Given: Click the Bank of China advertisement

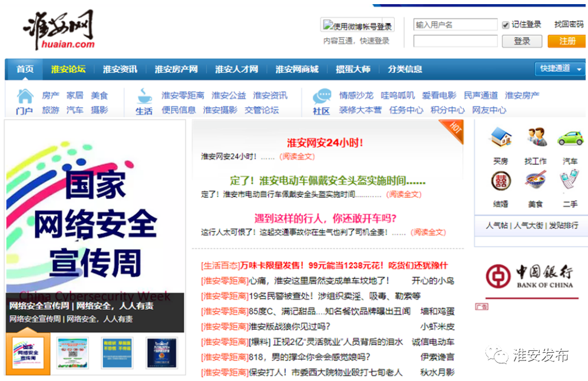Looking at the screenshot, I should tap(530, 276).
